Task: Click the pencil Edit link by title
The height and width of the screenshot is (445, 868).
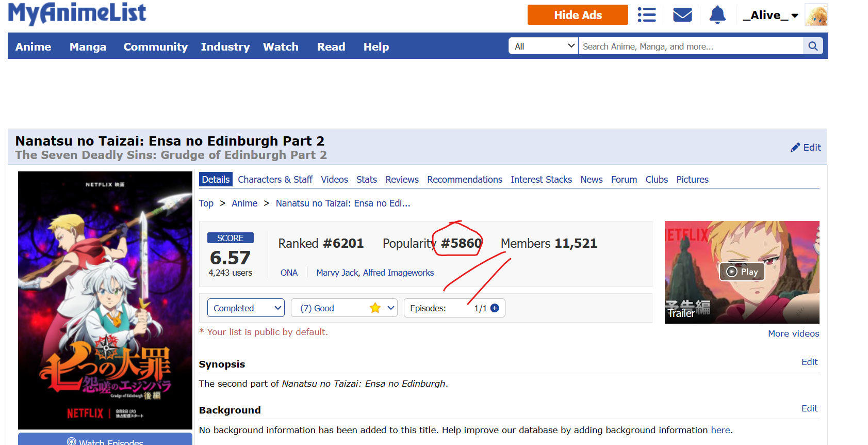Action: (x=806, y=148)
